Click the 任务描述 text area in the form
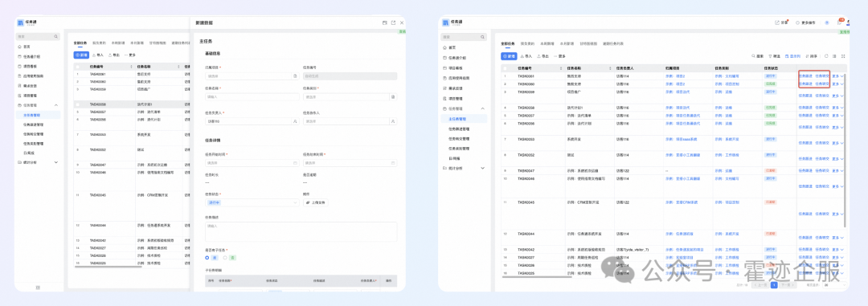This screenshot has height=306, width=868. coord(301,231)
